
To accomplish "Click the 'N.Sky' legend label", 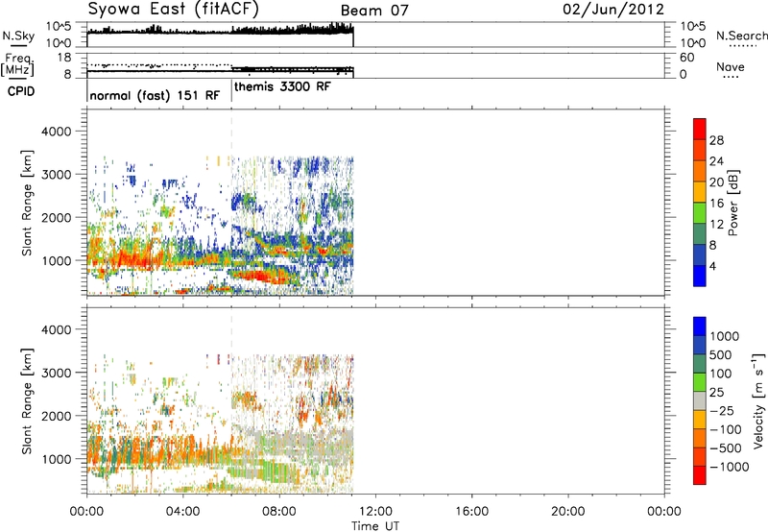I will click(18, 36).
